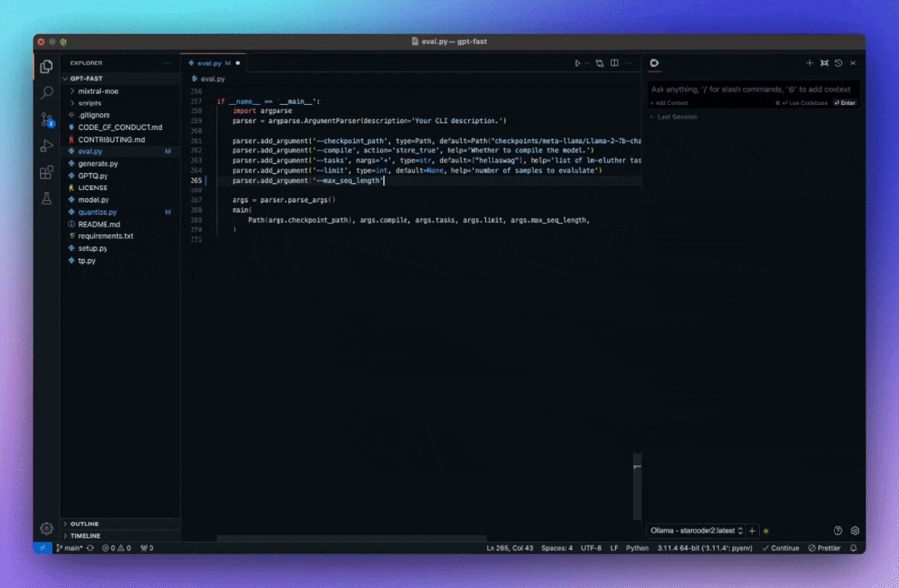Expand the mixtral-moe folder
Viewport: 899px width, 588px height.
click(x=97, y=90)
